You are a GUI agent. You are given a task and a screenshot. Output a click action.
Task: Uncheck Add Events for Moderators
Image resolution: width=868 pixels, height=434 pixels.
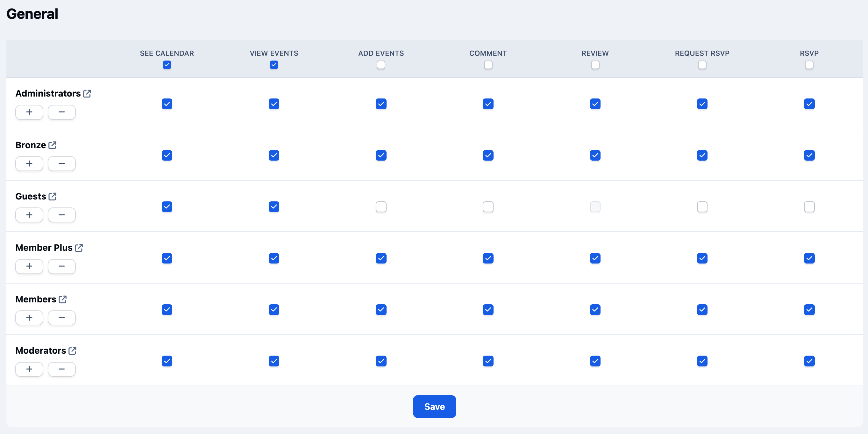[x=381, y=361]
